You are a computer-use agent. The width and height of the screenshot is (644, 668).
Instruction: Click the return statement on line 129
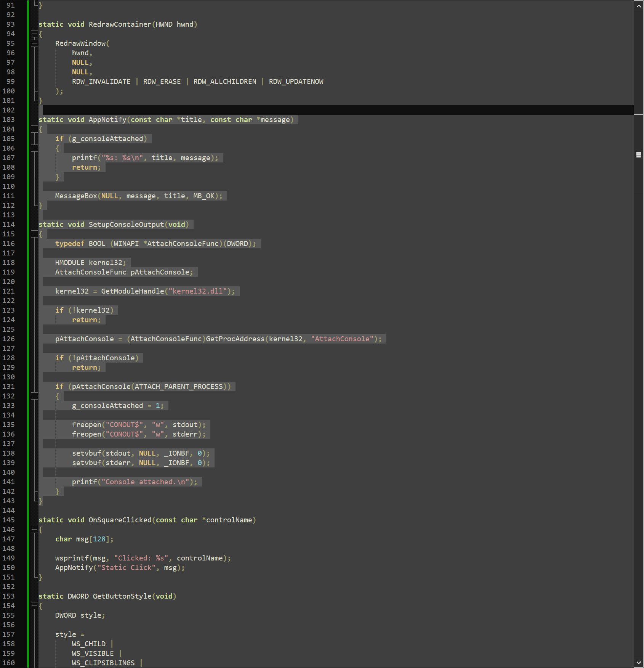point(87,368)
